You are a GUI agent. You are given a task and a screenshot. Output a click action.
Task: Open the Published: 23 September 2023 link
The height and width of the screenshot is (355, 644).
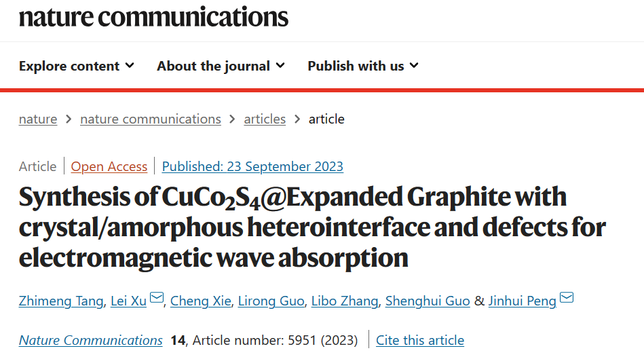[x=252, y=166]
